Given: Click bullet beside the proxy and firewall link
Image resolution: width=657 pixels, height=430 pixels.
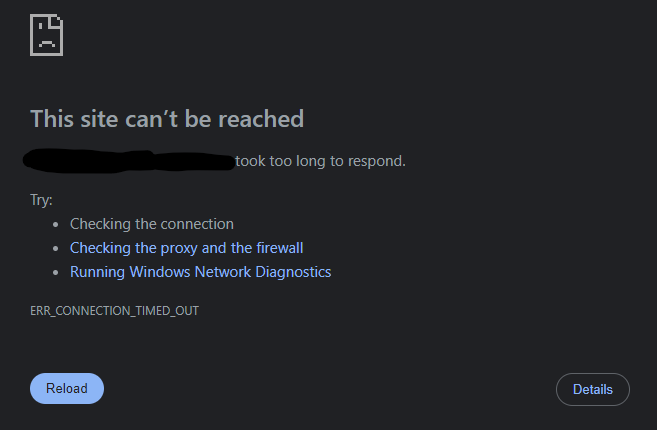Looking at the screenshot, I should pyautogui.click(x=55, y=249).
